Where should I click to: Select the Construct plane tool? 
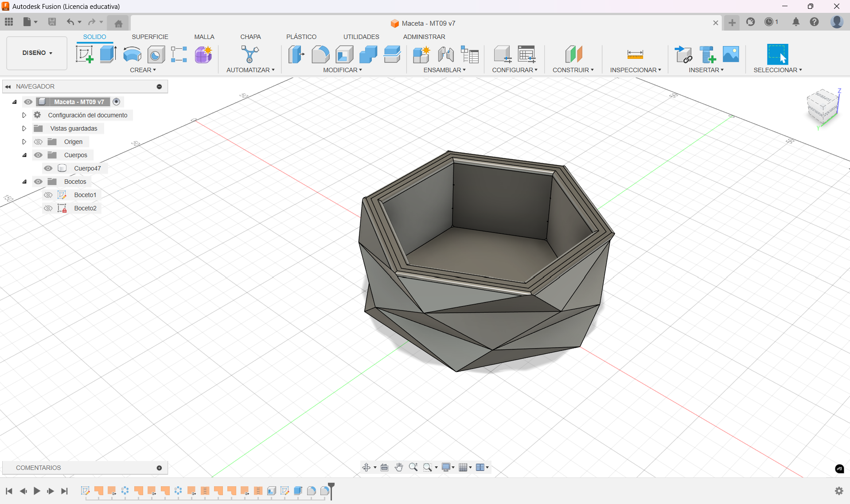coord(573,54)
